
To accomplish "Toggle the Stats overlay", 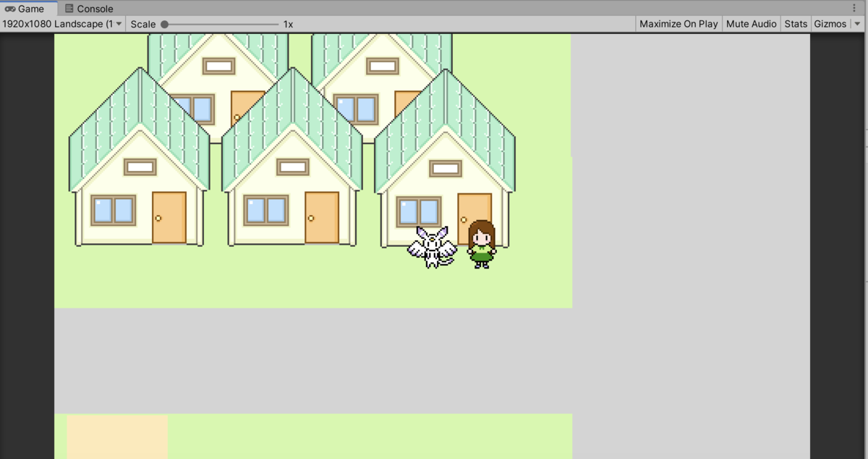I will [x=796, y=24].
